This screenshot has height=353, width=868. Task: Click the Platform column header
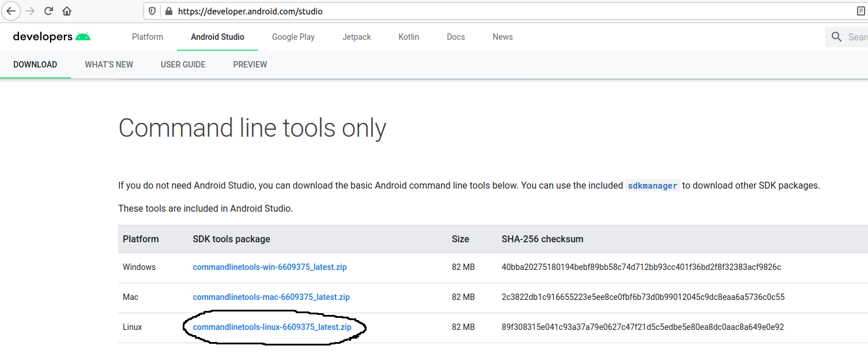point(141,239)
